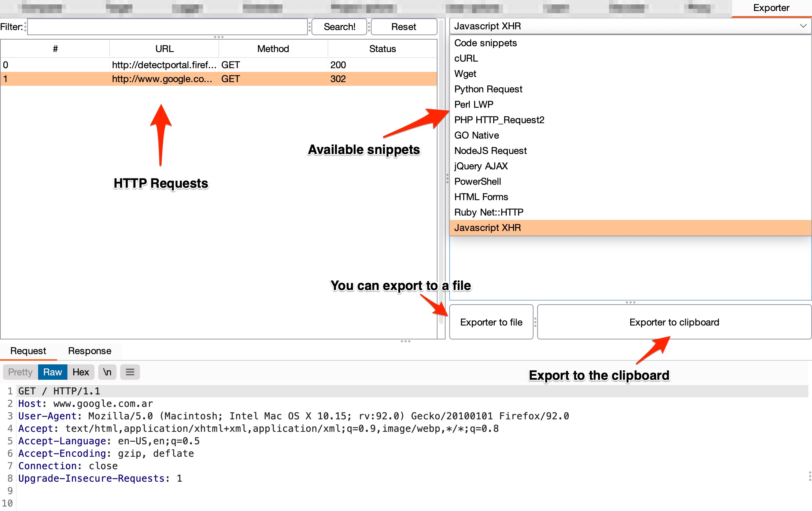
Task: Open the Exporter tab
Action: click(771, 8)
